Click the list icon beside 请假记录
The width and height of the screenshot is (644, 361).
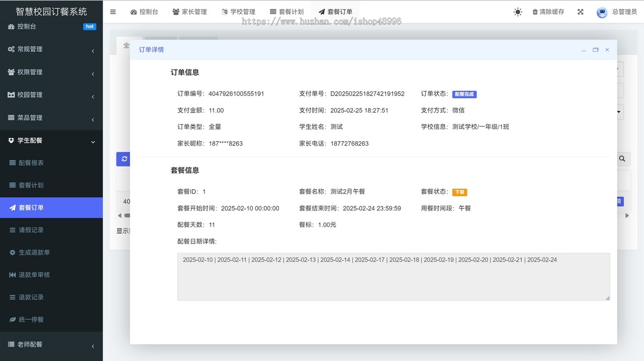[x=12, y=230]
